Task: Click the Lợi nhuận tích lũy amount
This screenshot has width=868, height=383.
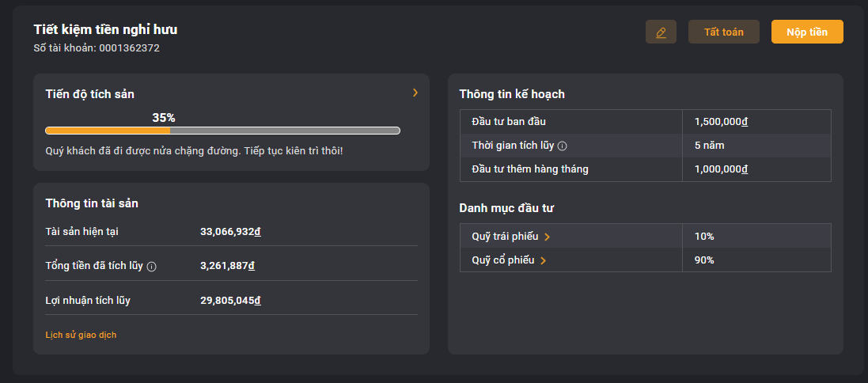Action: point(230,301)
